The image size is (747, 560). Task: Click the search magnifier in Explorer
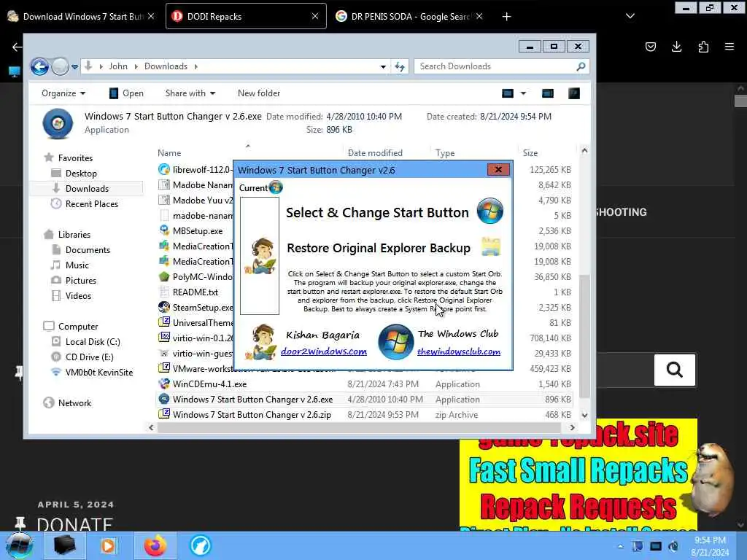click(581, 66)
